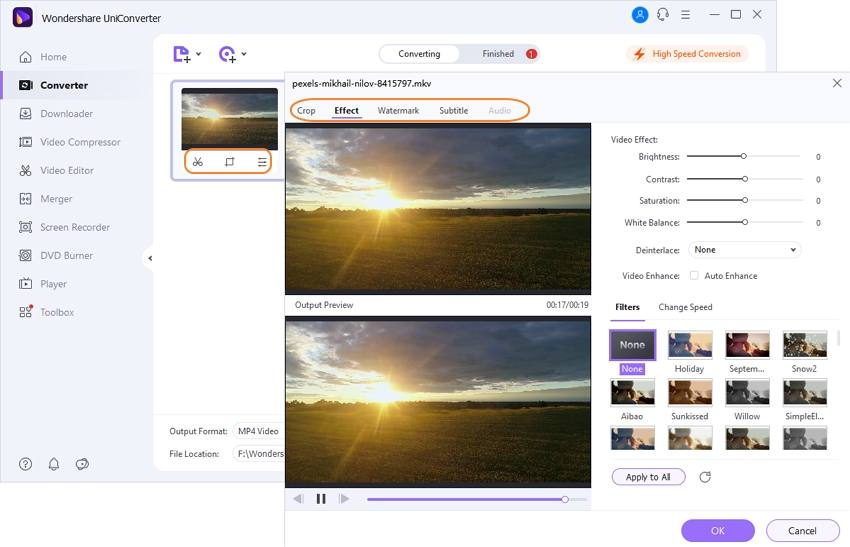Step to next frame in preview
This screenshot has width=850, height=547.
(x=344, y=499)
